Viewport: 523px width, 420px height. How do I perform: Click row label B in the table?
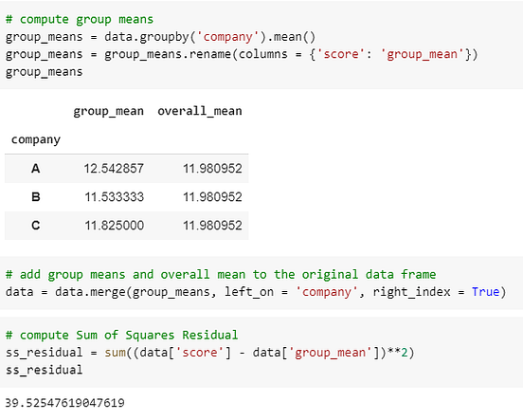click(36, 197)
